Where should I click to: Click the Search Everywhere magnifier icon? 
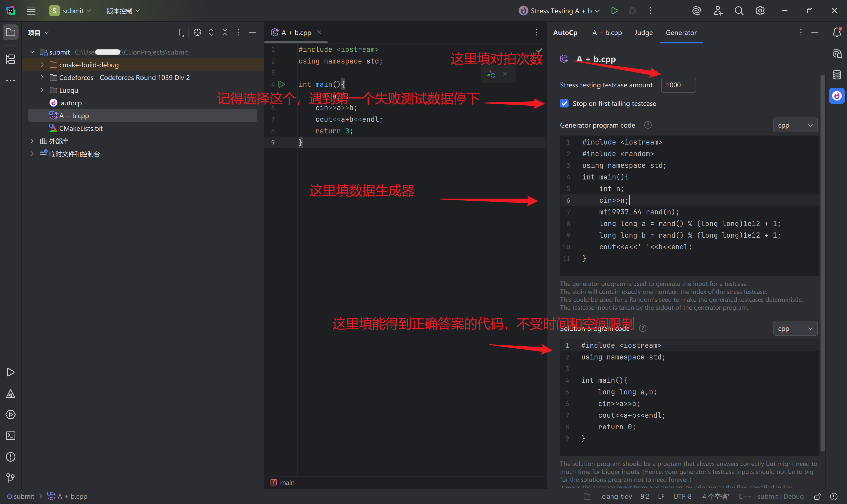pyautogui.click(x=739, y=11)
